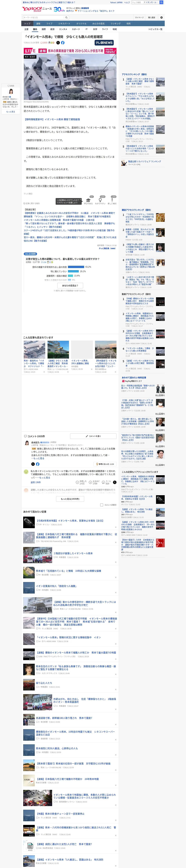Share the second comment on X
The height and width of the screenshot is (868, 186).
(115, 482)
